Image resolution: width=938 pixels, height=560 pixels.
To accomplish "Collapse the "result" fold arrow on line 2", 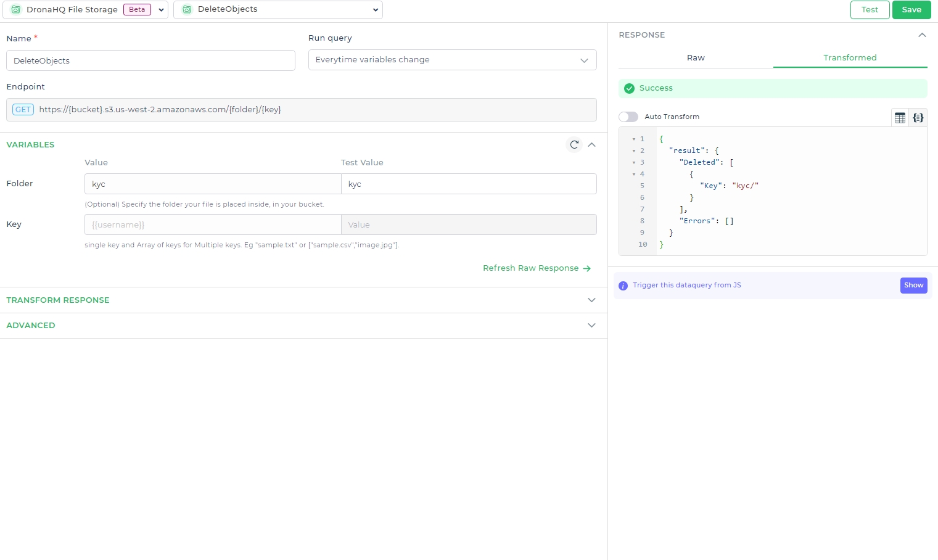I will pos(633,151).
